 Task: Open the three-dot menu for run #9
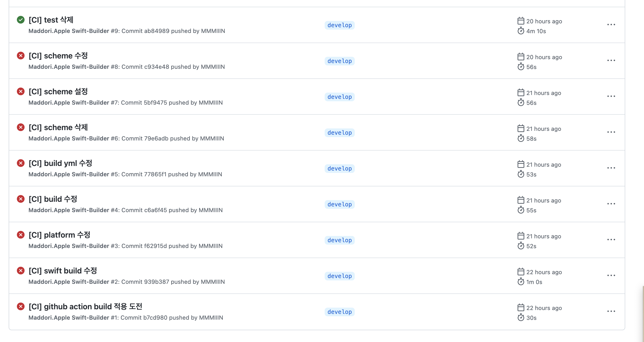click(x=611, y=25)
